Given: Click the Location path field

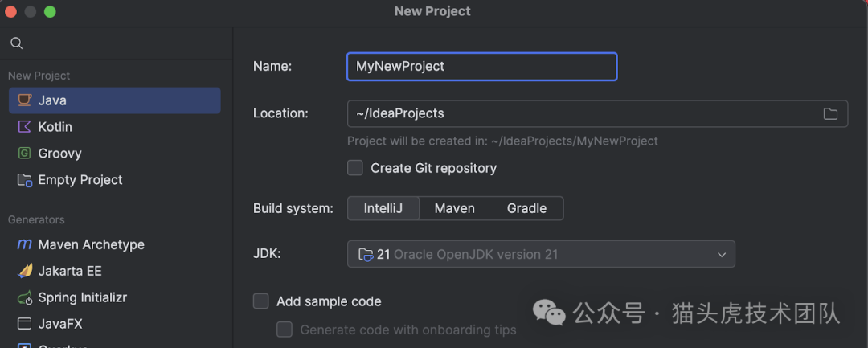Looking at the screenshot, I should coord(579,113).
